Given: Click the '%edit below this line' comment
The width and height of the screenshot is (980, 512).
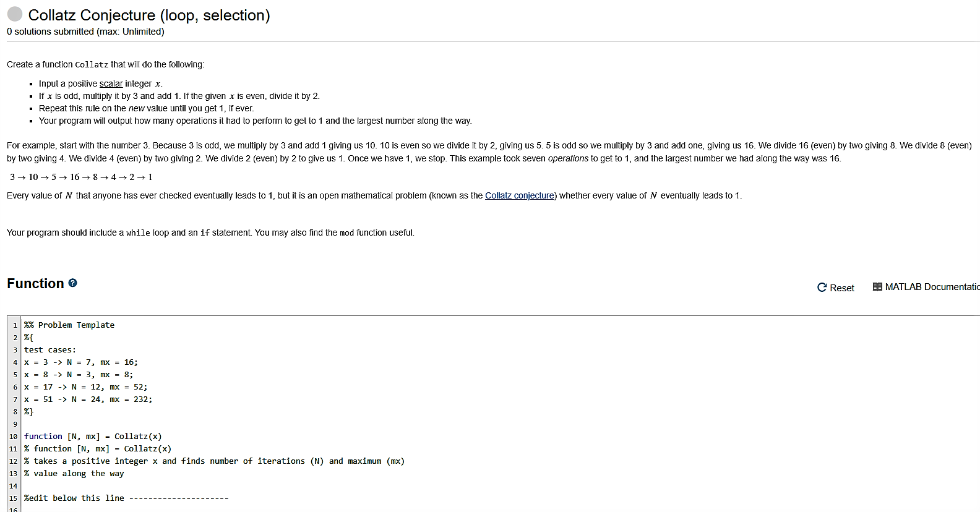Looking at the screenshot, I should 74,498.
